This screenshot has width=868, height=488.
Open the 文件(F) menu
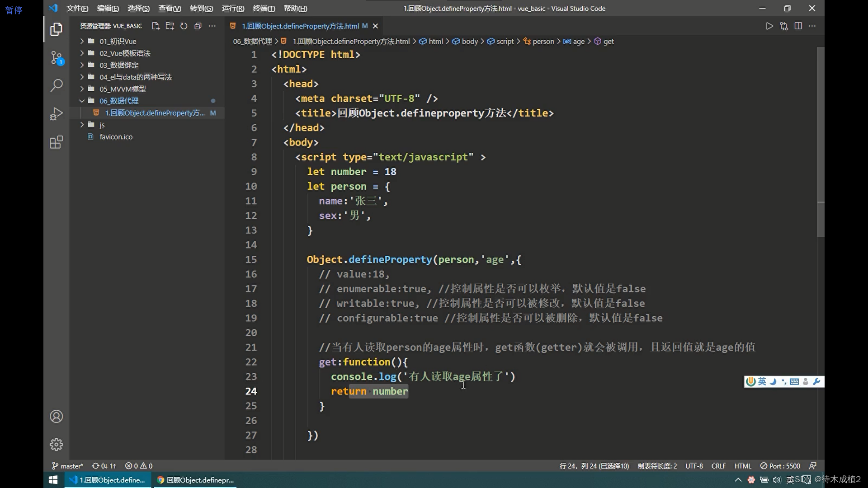77,8
